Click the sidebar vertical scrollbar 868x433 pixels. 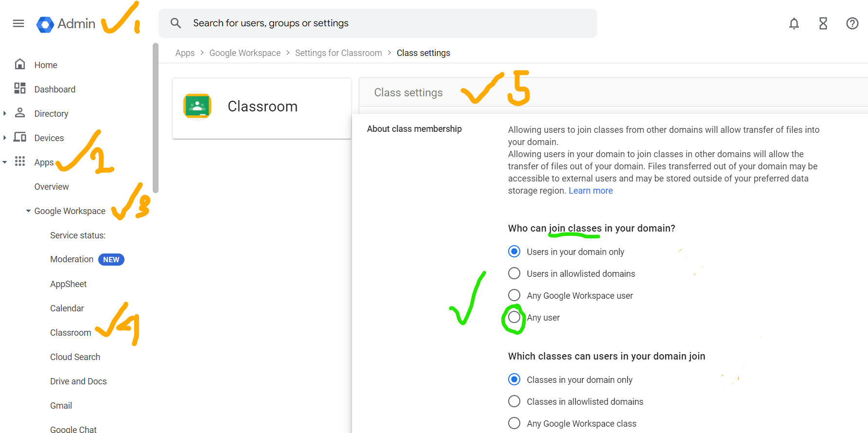156,118
